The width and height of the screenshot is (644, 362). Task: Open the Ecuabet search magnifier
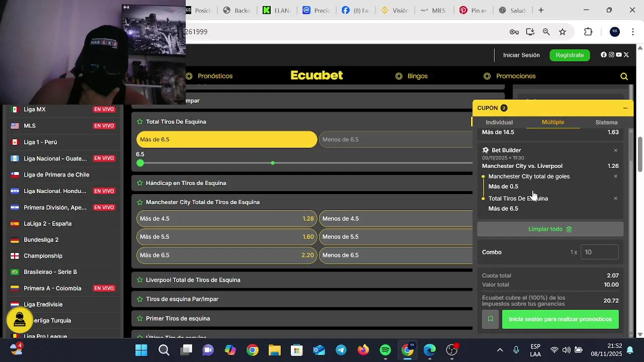tap(624, 76)
